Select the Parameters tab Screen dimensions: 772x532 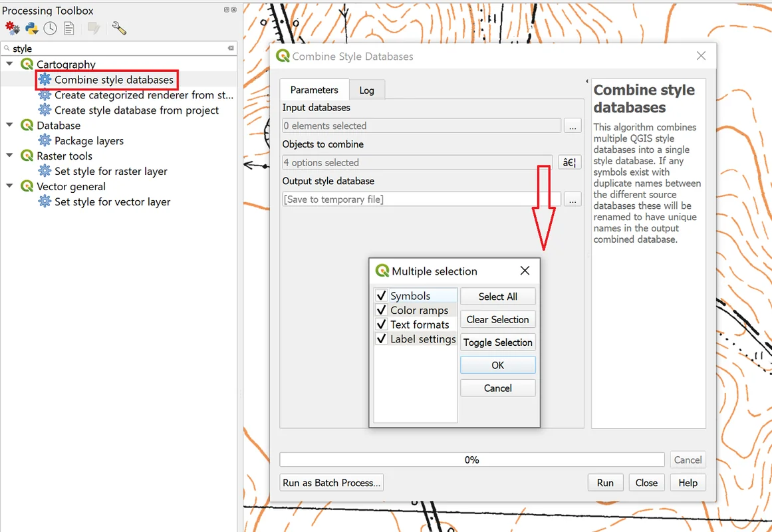pyautogui.click(x=314, y=90)
